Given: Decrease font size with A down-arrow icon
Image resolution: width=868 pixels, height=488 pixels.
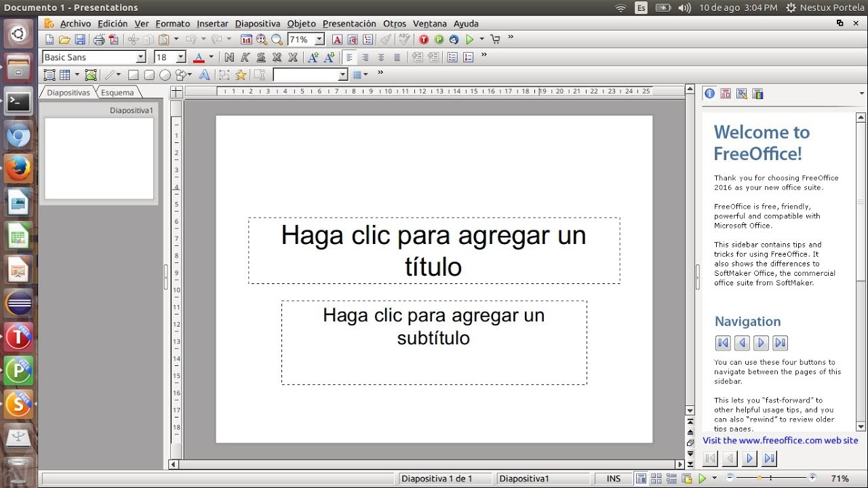Looking at the screenshot, I should pyautogui.click(x=329, y=57).
